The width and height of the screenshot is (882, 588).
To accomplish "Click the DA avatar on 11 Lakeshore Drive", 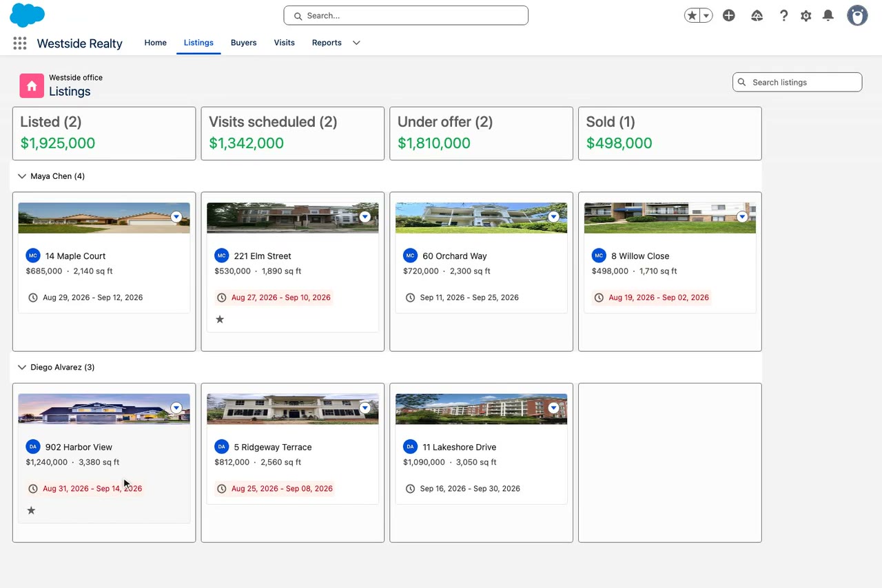I will pyautogui.click(x=411, y=447).
